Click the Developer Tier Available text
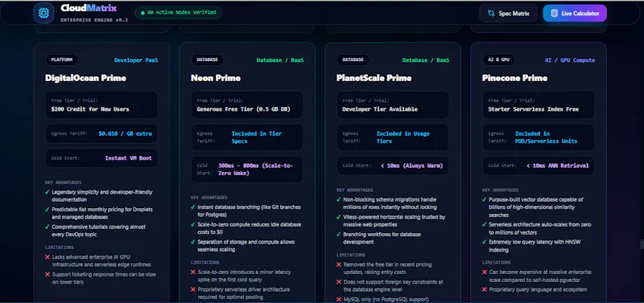The height and width of the screenshot is (303, 644). 380,109
